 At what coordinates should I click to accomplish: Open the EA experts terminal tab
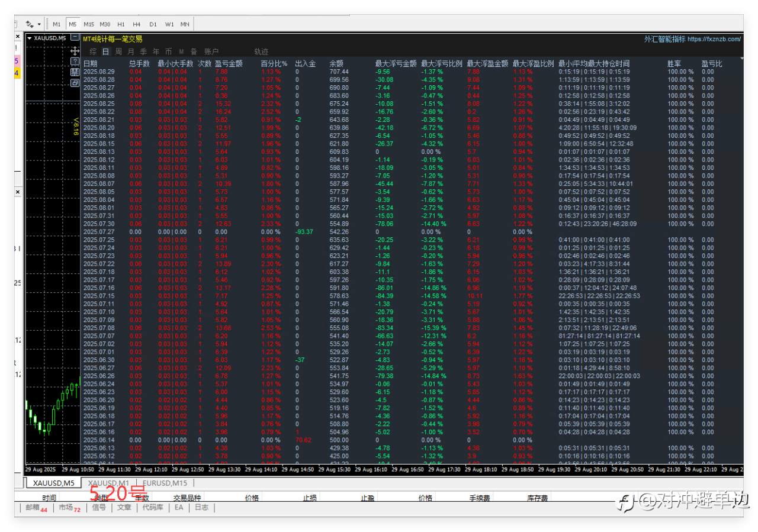(178, 508)
